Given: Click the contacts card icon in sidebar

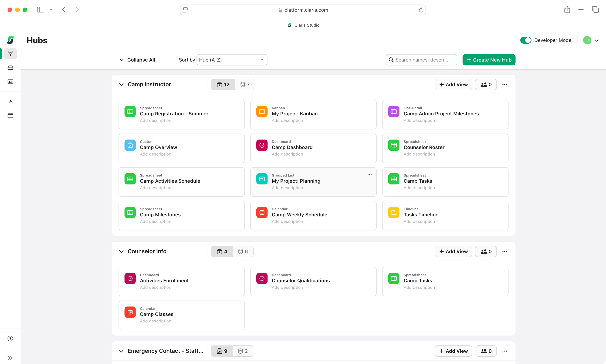Looking at the screenshot, I should click(x=10, y=82).
